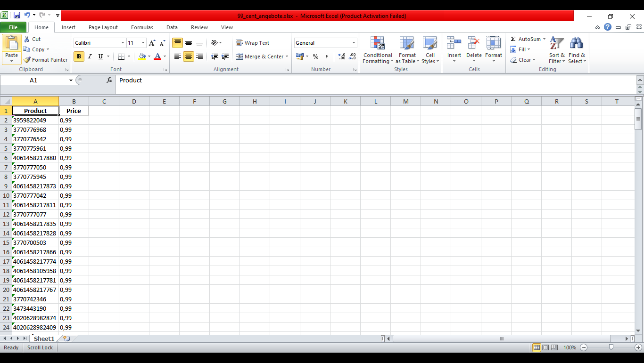The width and height of the screenshot is (644, 363).
Task: Open Excel Help question mark
Action: click(x=608, y=27)
